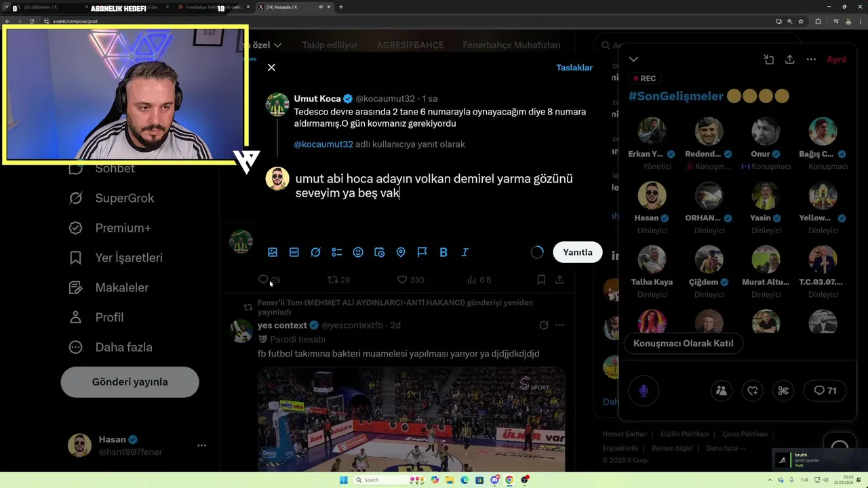Open new browser tab with plus
The width and height of the screenshot is (868, 488).
[x=340, y=7]
